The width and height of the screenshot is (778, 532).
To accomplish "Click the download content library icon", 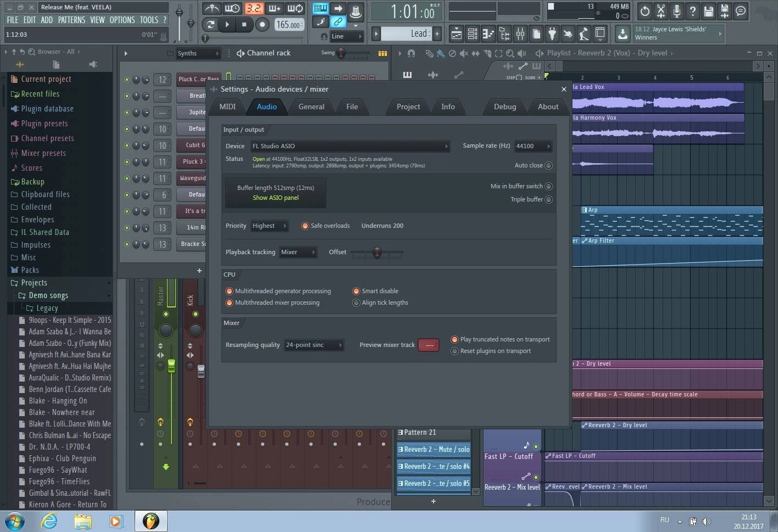I will tap(623, 34).
